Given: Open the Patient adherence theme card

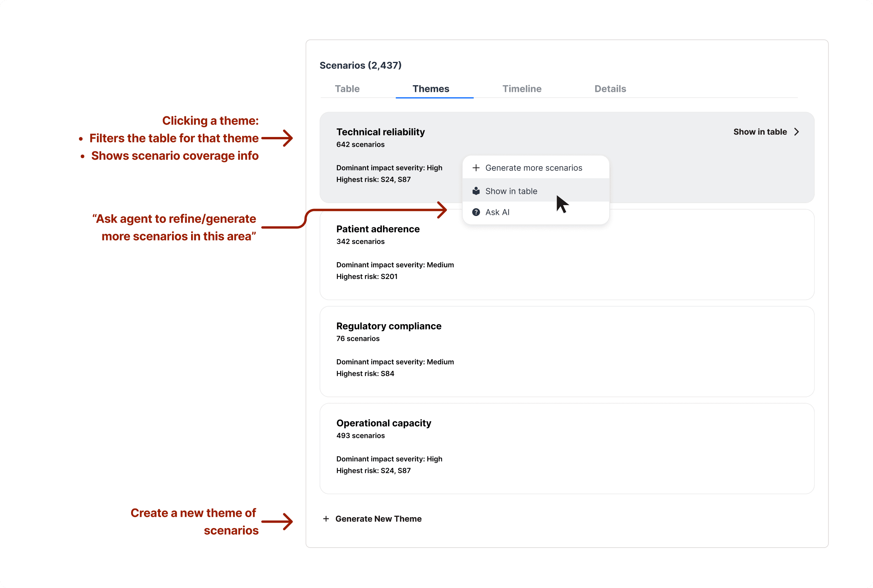Looking at the screenshot, I should [x=378, y=229].
